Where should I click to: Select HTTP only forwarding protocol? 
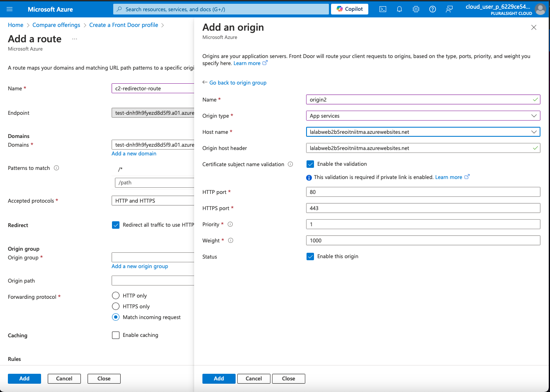pyautogui.click(x=116, y=295)
